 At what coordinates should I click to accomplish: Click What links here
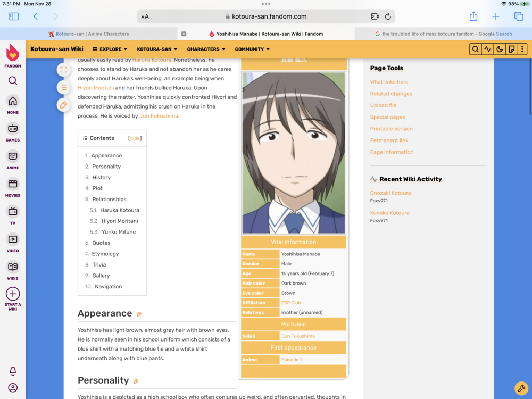click(389, 82)
